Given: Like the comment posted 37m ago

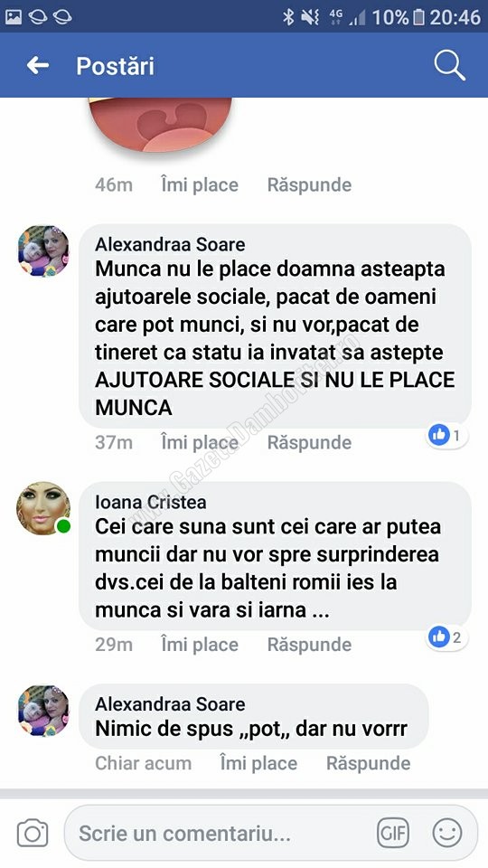Looking at the screenshot, I should point(200,442).
